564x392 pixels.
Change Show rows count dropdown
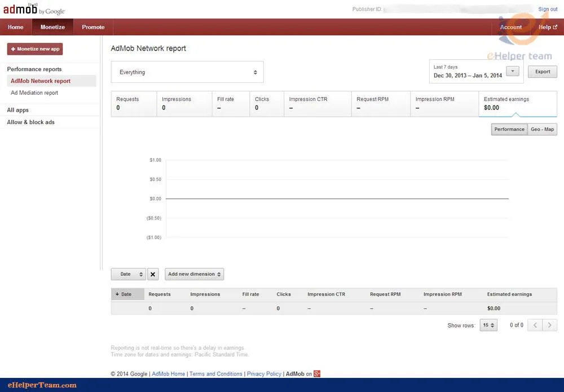coord(488,325)
